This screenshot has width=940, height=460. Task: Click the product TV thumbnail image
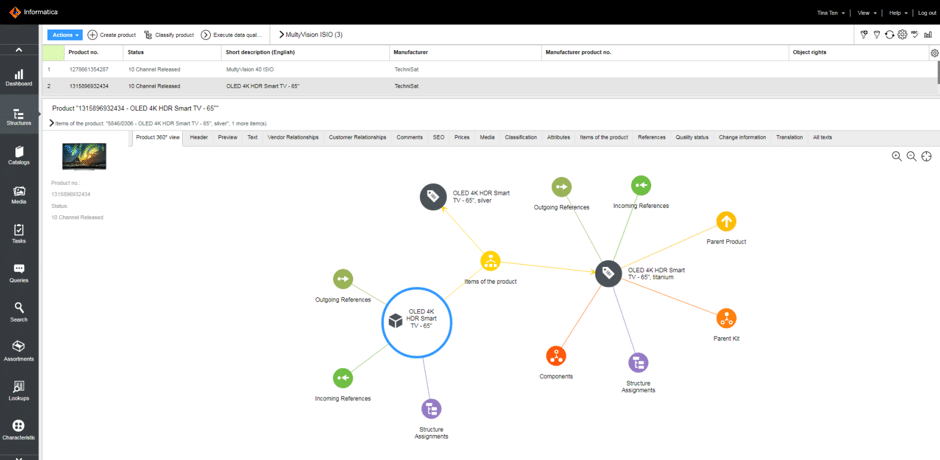pyautogui.click(x=84, y=157)
